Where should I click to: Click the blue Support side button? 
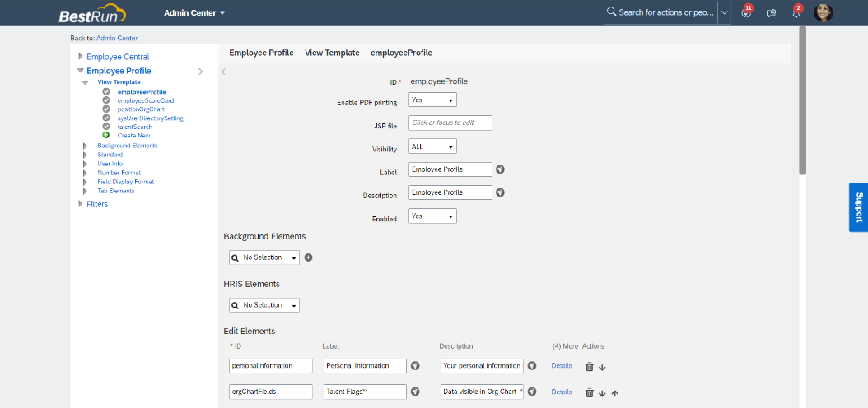point(859,207)
